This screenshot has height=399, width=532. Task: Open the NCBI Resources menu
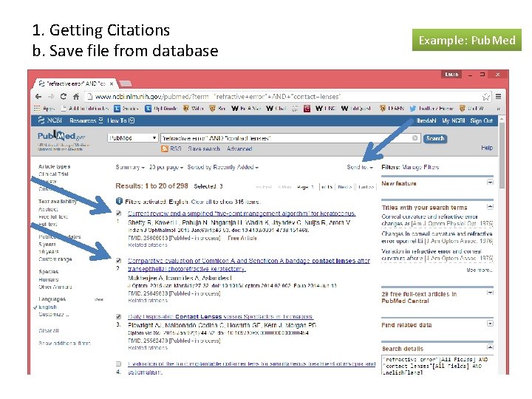tap(86, 120)
